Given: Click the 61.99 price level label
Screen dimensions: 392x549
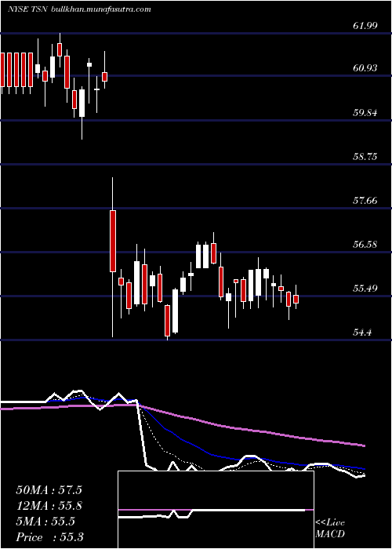Looking at the screenshot, I should tap(366, 26).
